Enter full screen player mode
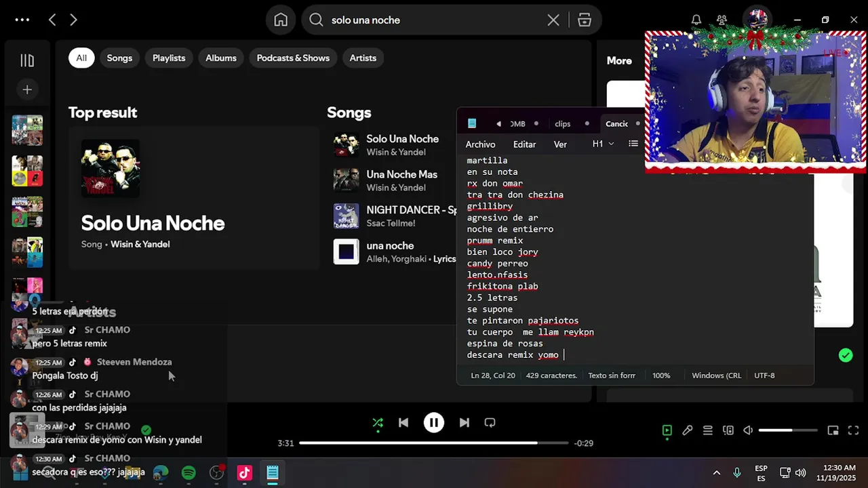Image resolution: width=868 pixels, height=488 pixels. click(854, 430)
